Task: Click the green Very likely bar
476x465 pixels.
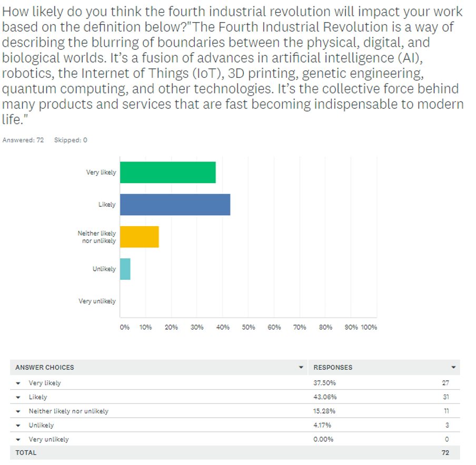Action: (168, 173)
